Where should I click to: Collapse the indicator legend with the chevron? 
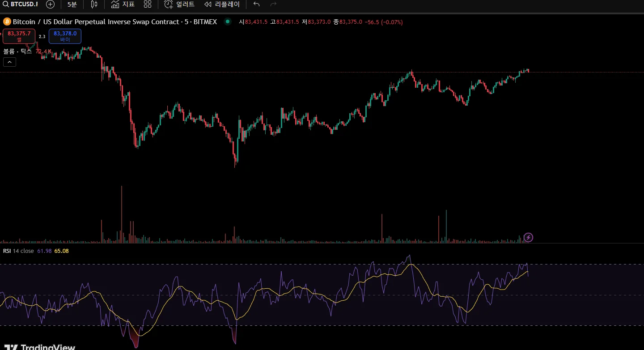(9, 62)
